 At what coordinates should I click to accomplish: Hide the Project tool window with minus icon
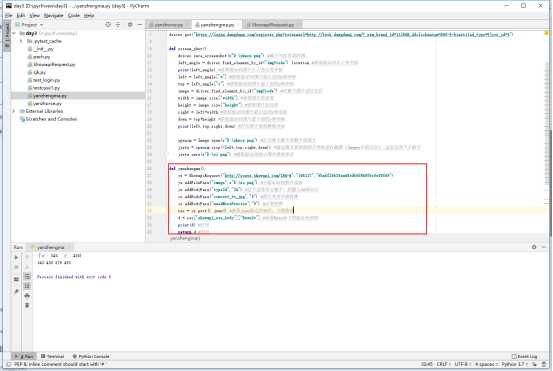coord(140,24)
